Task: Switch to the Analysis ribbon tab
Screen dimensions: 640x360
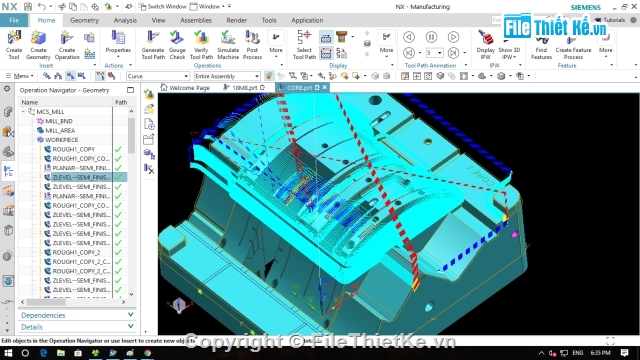Action: point(125,20)
